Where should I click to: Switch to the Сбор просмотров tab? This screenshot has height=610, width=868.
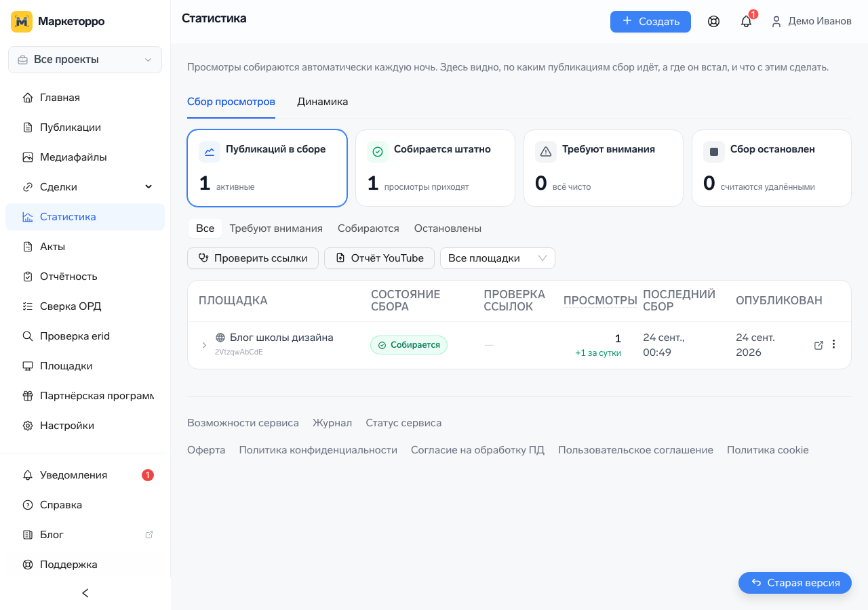(x=231, y=102)
